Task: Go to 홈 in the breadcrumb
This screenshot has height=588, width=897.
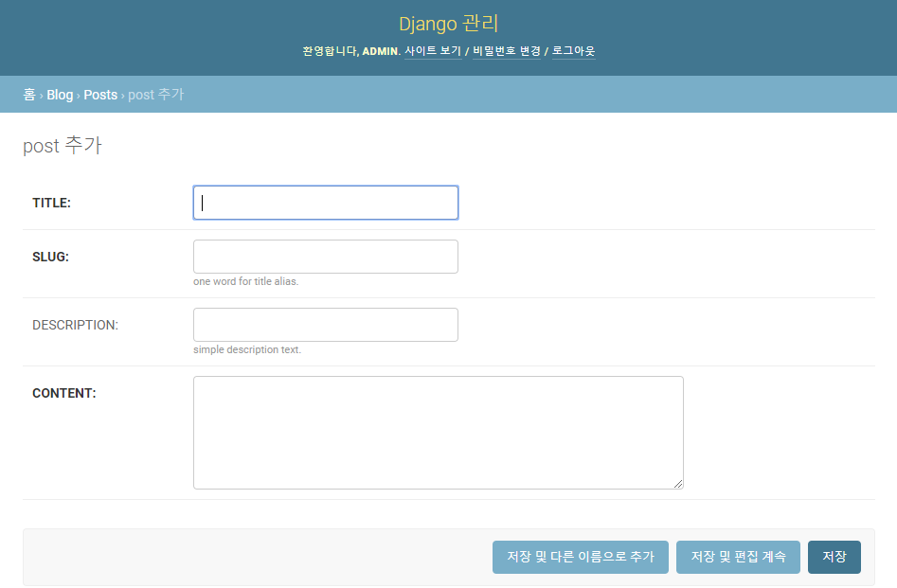Action: tap(29, 95)
